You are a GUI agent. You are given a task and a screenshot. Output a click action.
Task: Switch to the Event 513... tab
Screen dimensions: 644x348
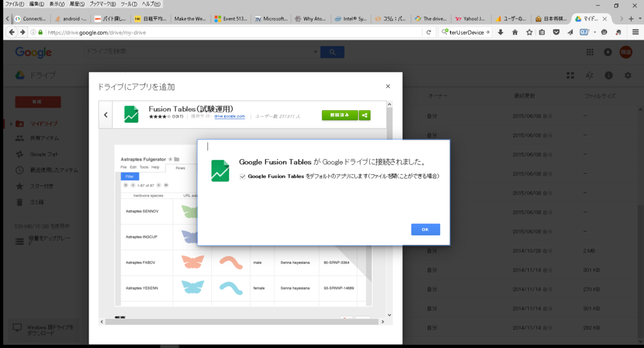pyautogui.click(x=230, y=18)
